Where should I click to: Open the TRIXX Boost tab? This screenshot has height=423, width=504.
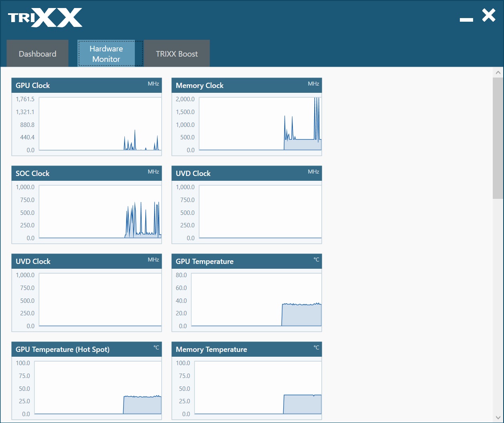(x=177, y=53)
